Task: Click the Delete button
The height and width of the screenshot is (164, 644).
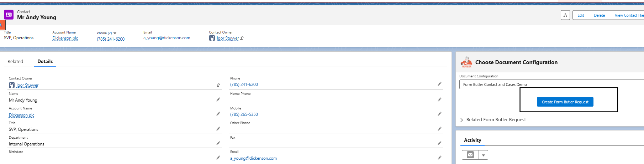Action: pos(599,15)
